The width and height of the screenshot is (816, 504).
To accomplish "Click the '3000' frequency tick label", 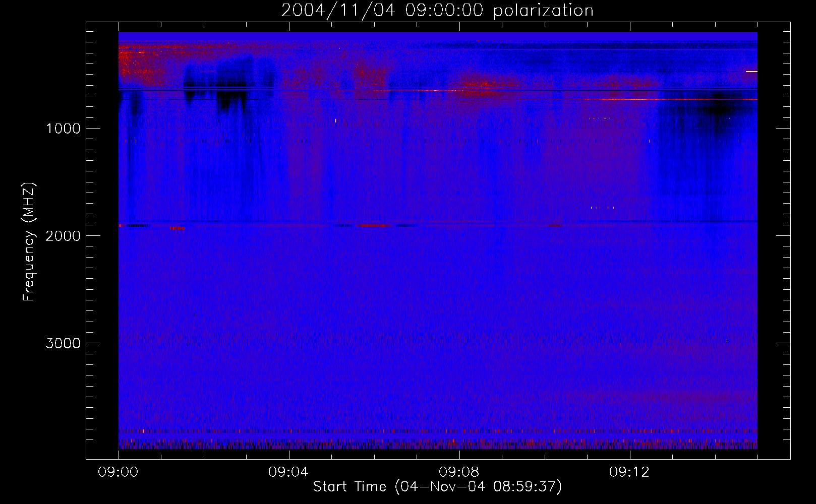I will pos(63,343).
